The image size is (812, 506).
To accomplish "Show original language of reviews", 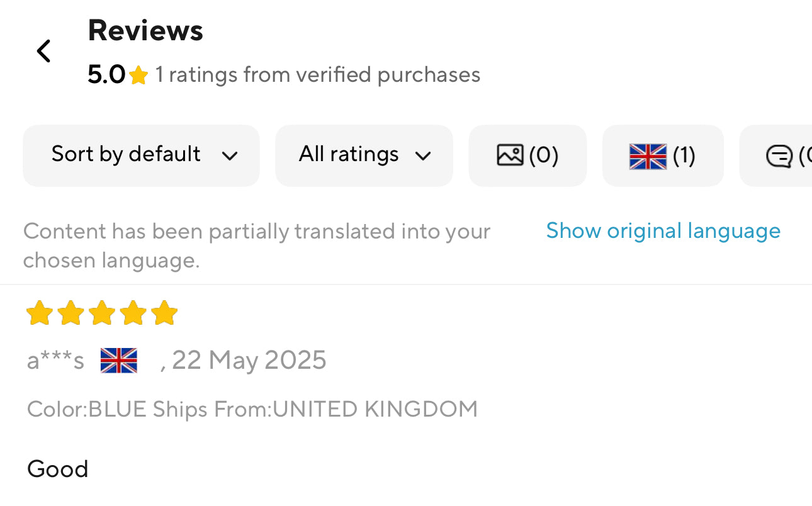I will tap(663, 231).
